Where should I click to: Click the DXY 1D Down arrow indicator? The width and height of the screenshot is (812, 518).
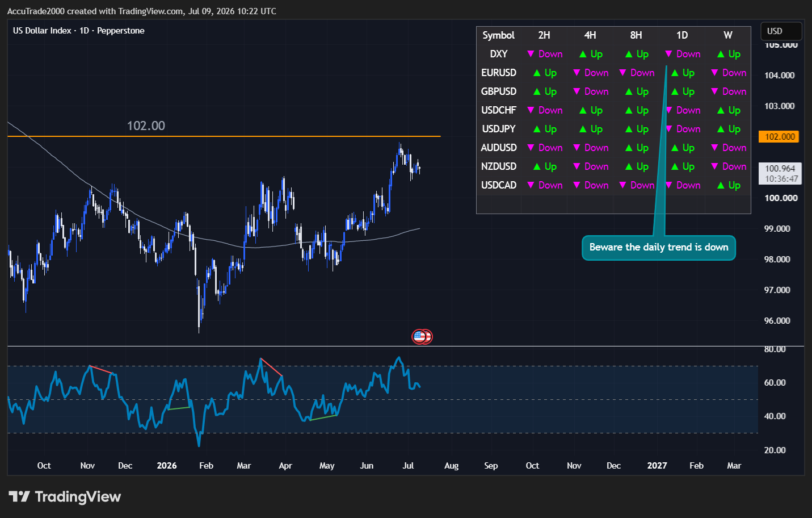pos(669,54)
